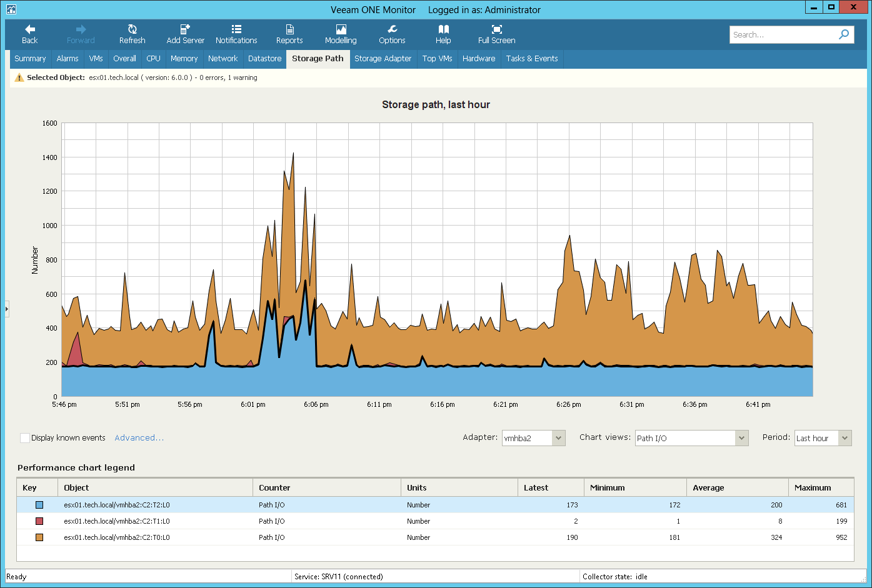Sort legend by the Latest column header

(551, 487)
